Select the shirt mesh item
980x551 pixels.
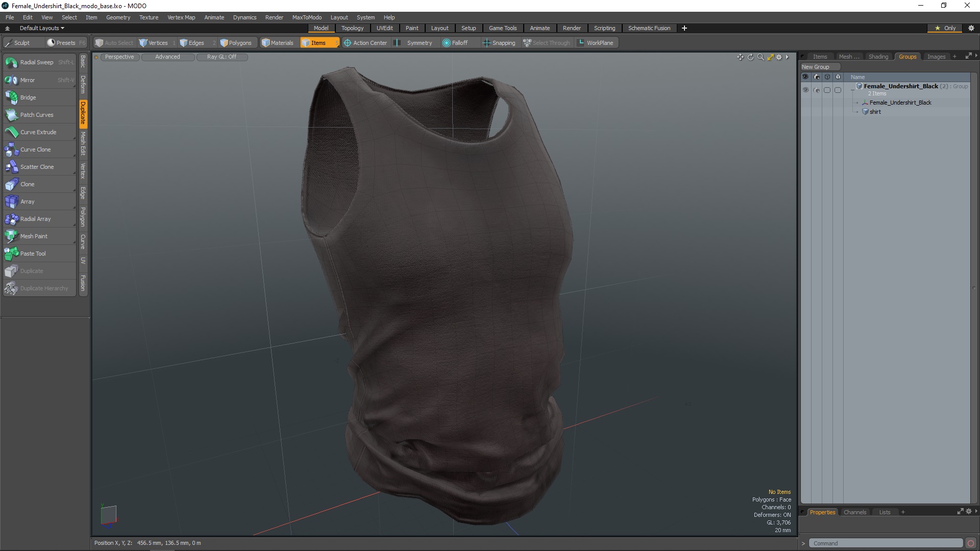(x=875, y=112)
